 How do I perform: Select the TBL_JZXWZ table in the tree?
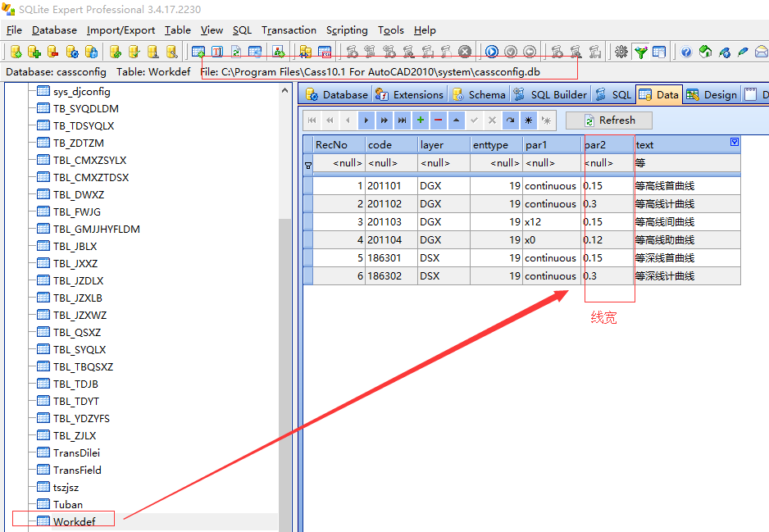tap(80, 315)
